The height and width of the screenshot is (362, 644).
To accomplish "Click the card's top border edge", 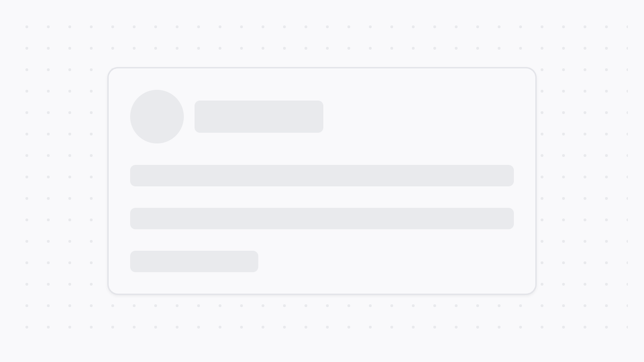I will point(322,68).
